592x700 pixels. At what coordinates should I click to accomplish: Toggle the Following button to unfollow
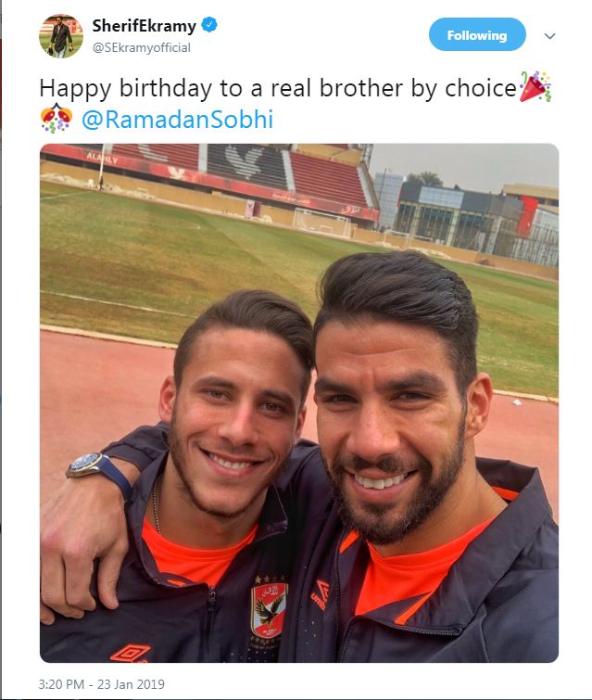click(x=477, y=35)
